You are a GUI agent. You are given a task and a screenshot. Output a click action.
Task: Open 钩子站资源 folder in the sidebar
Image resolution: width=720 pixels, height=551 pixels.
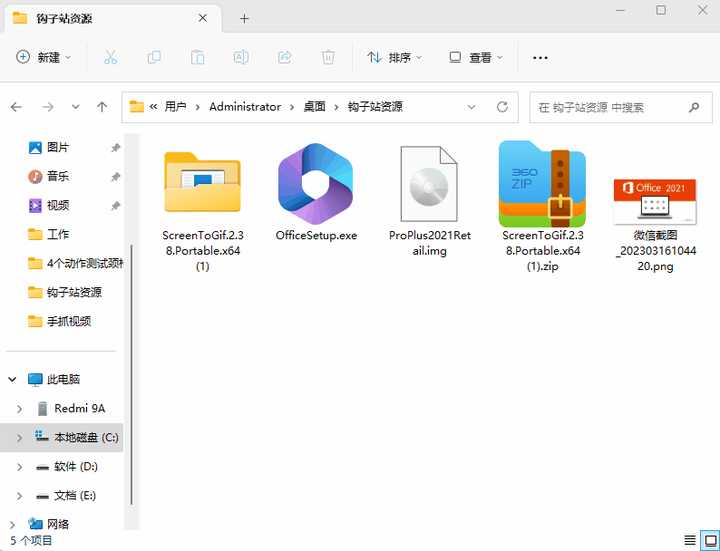pyautogui.click(x=65, y=292)
